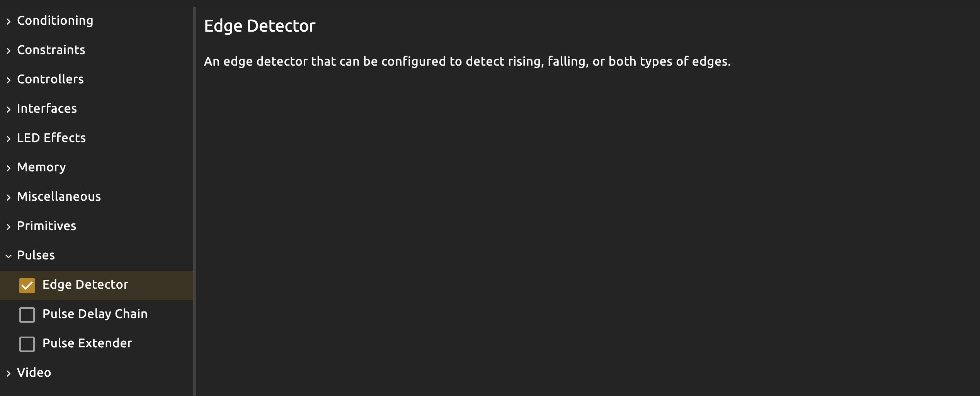Click the sidebar vertical divider bar
The image size is (980, 396).
(195, 201)
